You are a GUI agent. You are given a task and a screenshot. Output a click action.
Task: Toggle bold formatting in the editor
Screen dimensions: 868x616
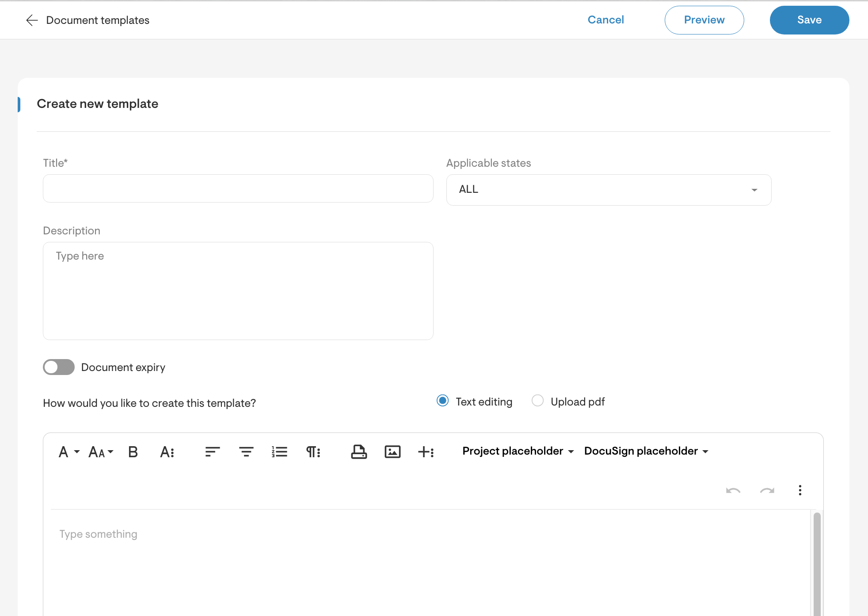pos(133,452)
